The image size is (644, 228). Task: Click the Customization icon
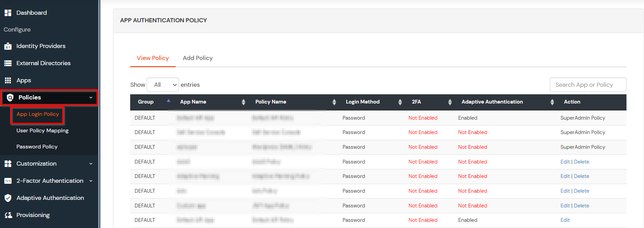[x=8, y=164]
